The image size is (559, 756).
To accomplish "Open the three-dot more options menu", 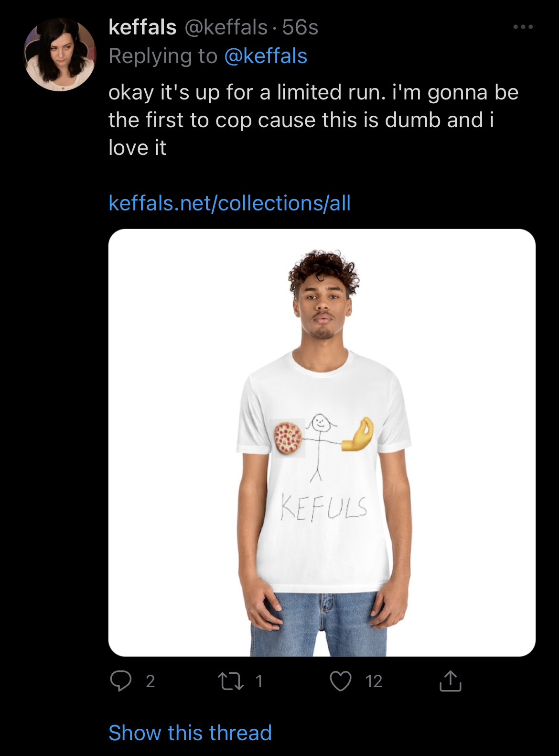I will tap(523, 27).
